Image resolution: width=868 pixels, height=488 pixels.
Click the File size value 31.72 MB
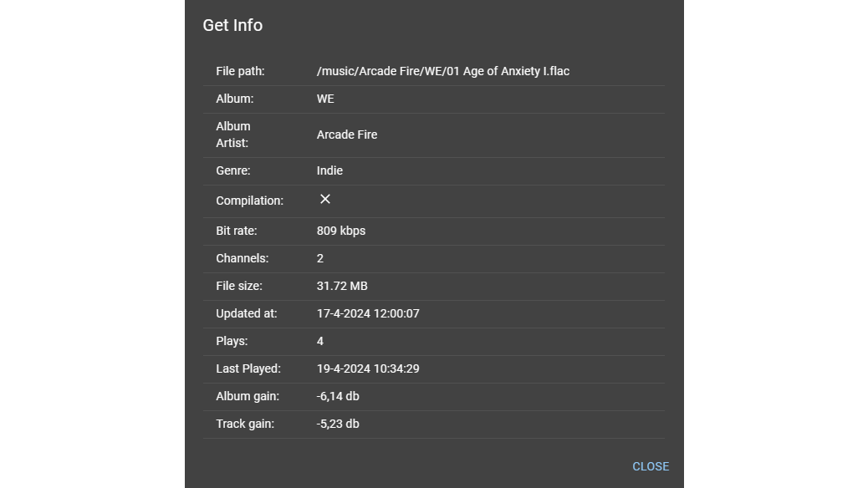click(x=341, y=286)
